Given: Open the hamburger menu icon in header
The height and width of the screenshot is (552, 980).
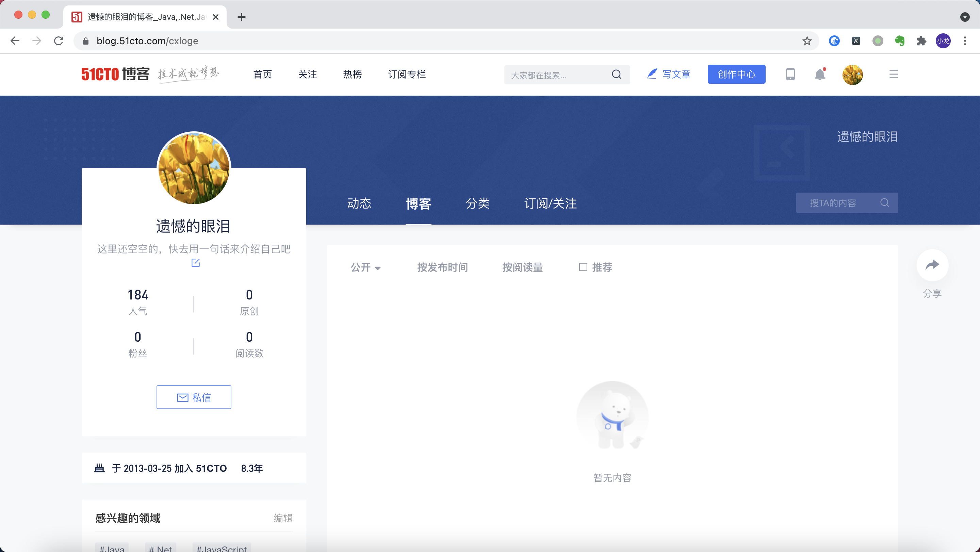Looking at the screenshot, I should point(894,74).
